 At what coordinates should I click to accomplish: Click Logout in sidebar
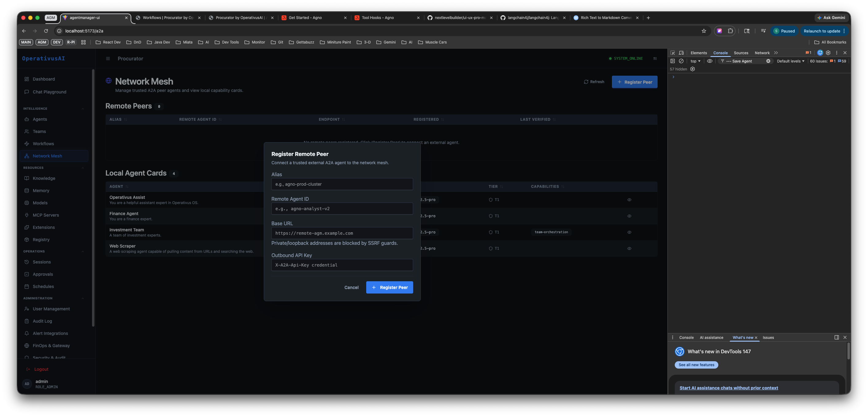(38, 369)
